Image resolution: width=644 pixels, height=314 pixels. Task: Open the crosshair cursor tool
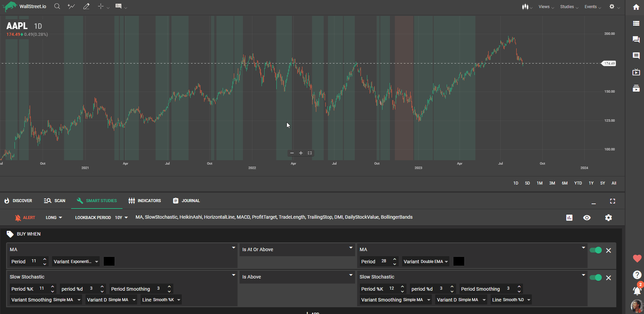(x=101, y=6)
